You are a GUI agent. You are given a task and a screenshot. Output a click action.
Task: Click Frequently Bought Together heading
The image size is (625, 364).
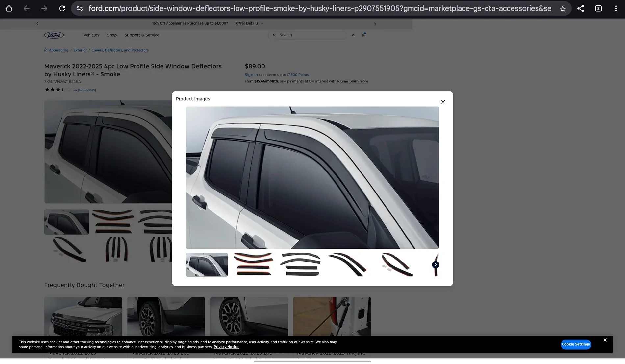point(85,285)
